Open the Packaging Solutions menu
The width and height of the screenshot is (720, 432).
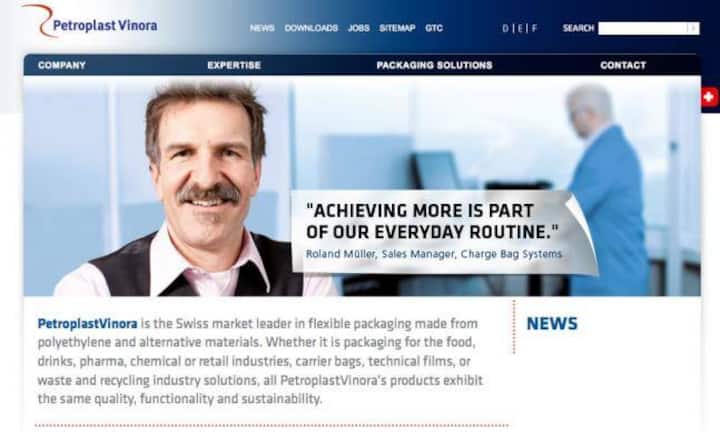pyautogui.click(x=434, y=65)
